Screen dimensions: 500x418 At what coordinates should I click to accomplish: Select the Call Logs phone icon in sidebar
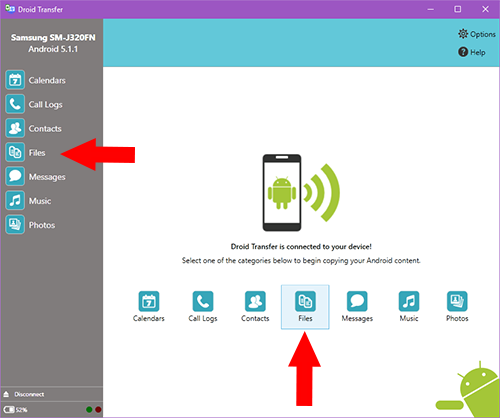point(15,104)
